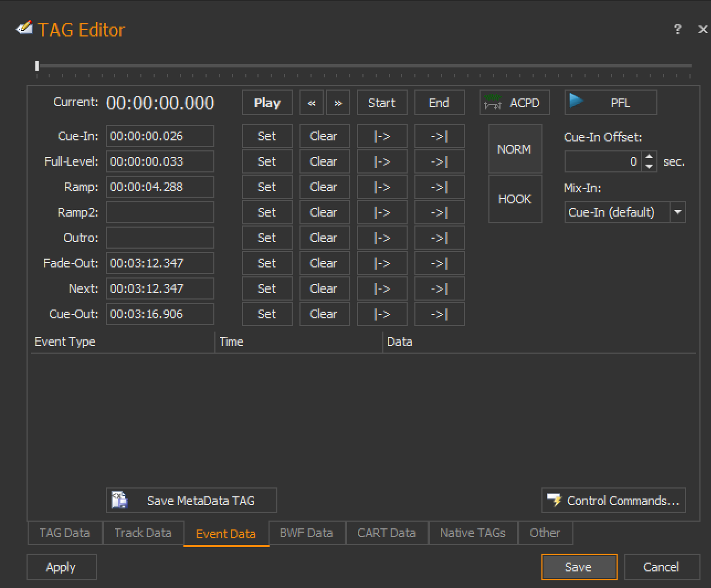
Task: Toggle the NORM button
Action: click(514, 149)
